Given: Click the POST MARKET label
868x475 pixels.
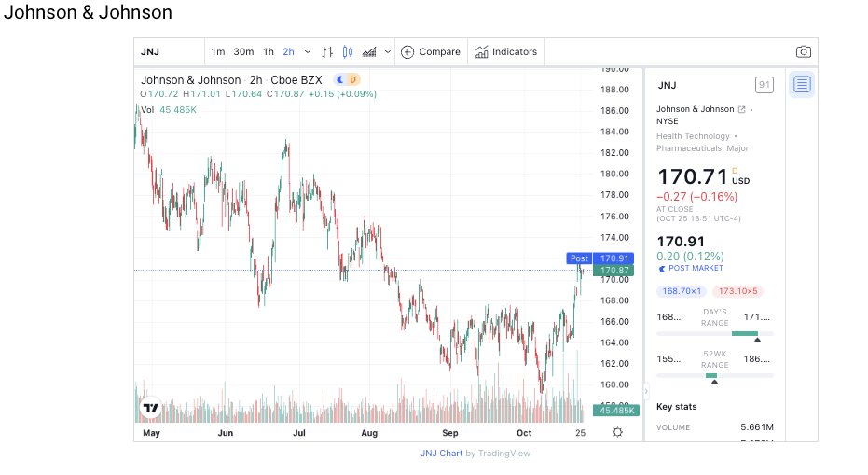Looking at the screenshot, I should click(696, 268).
